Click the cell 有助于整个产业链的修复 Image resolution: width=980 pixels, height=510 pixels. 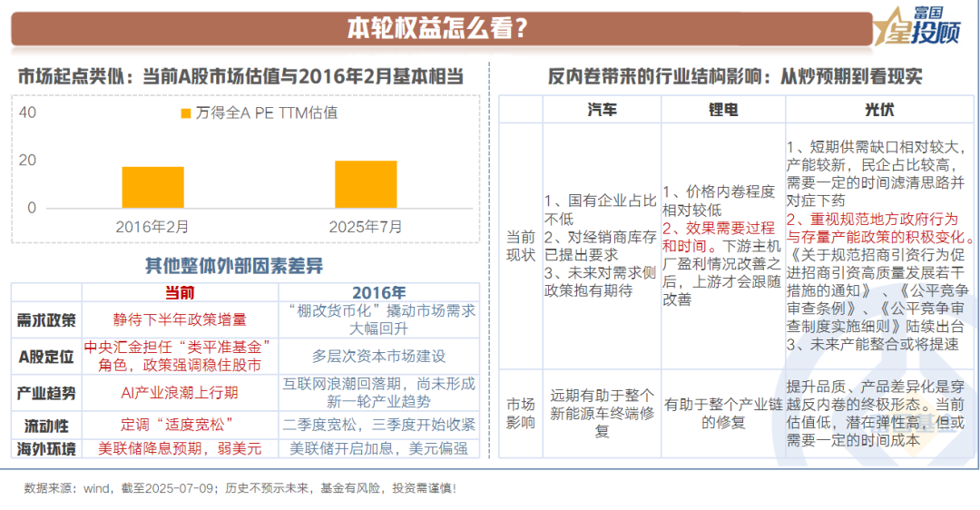click(723, 413)
